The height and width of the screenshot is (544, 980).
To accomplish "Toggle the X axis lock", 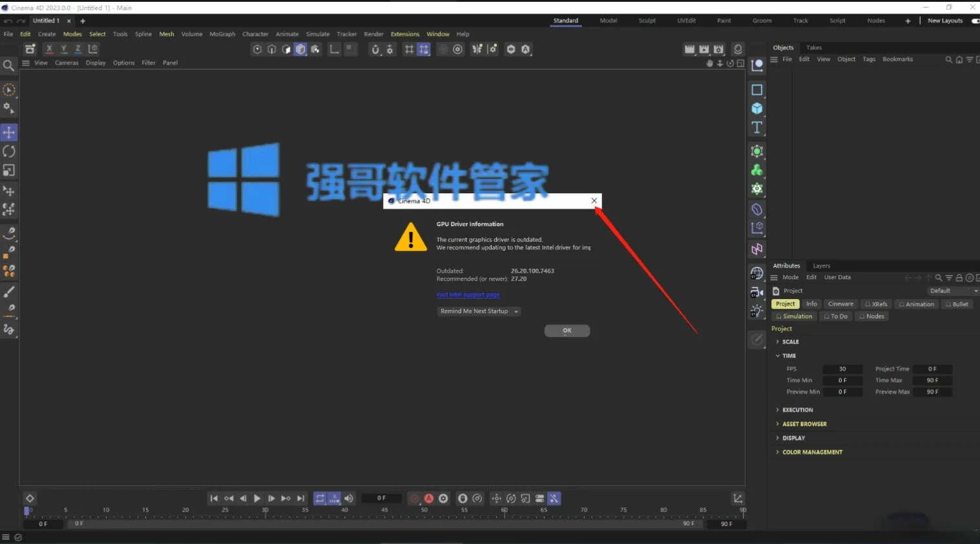I will coord(49,49).
